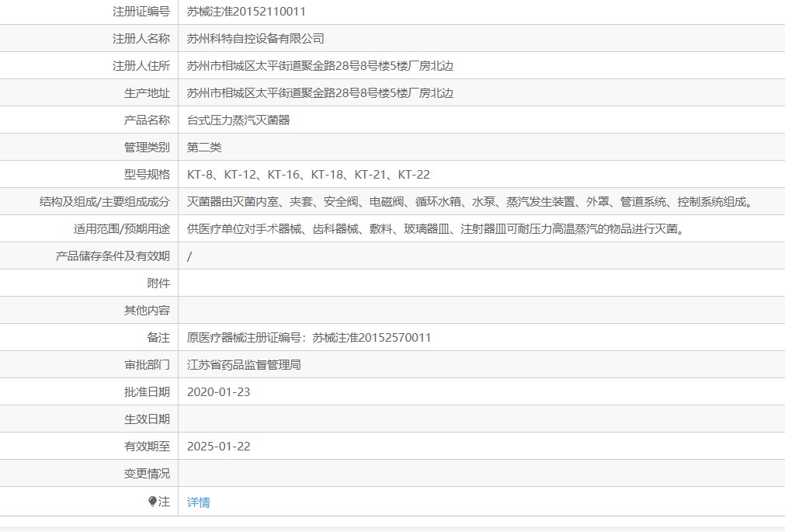Select registration number 苏械注准20152110011
This screenshot has width=785, height=532.
click(x=246, y=12)
